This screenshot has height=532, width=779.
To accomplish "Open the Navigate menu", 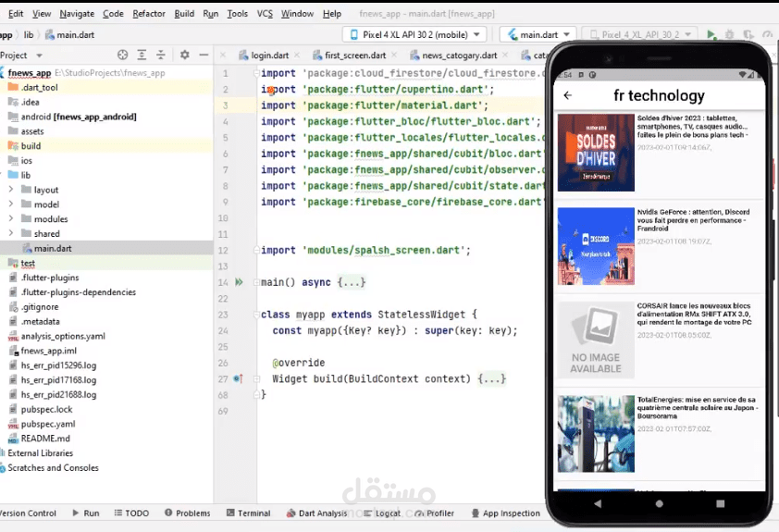I will [x=77, y=13].
